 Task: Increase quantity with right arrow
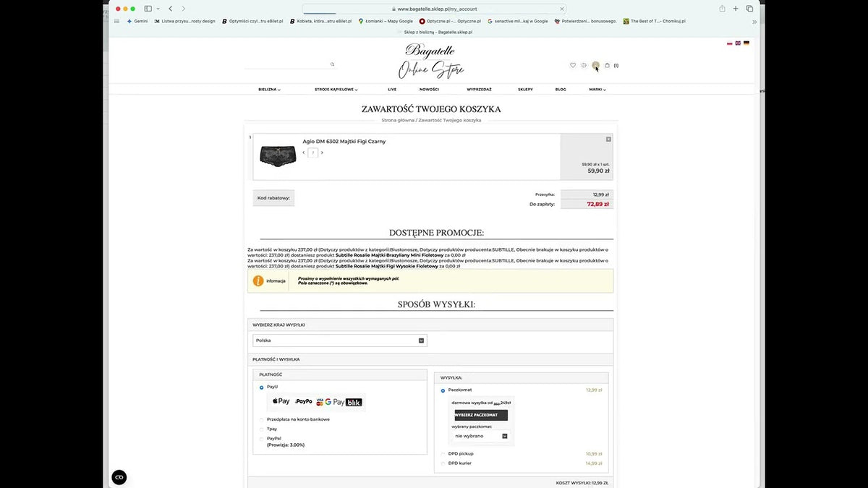click(x=322, y=153)
